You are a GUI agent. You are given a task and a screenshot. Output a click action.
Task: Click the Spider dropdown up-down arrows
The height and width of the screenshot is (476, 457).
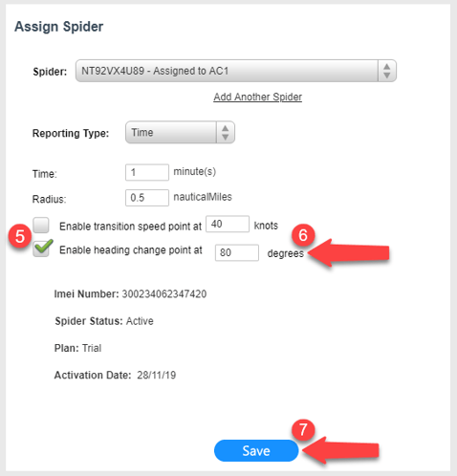point(387,71)
